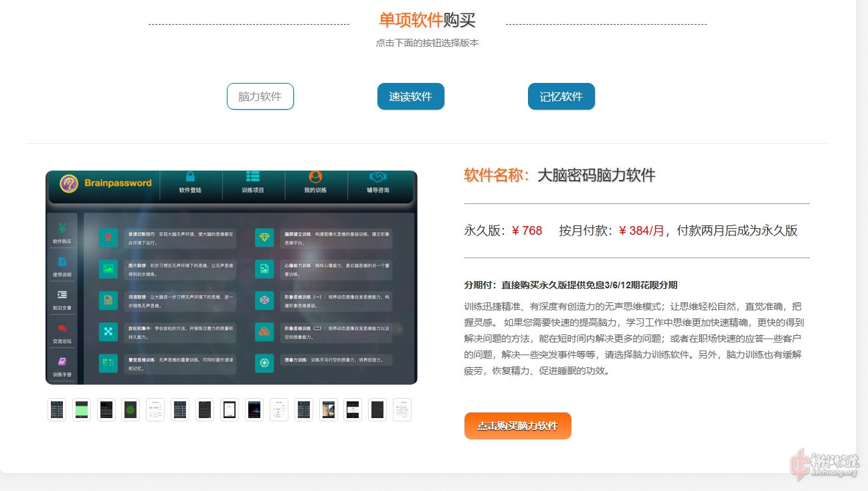Select the fifth thumbnail, a white page

tap(155, 409)
